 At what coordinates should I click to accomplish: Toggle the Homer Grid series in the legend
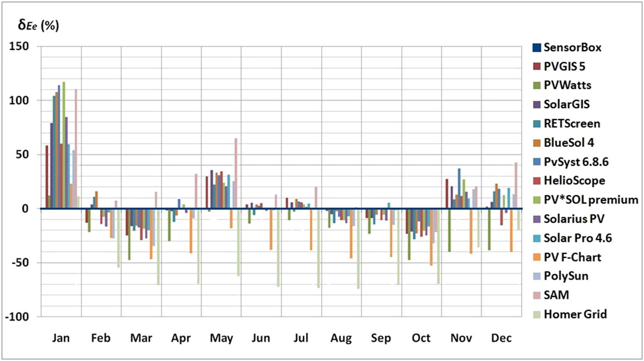(536, 314)
